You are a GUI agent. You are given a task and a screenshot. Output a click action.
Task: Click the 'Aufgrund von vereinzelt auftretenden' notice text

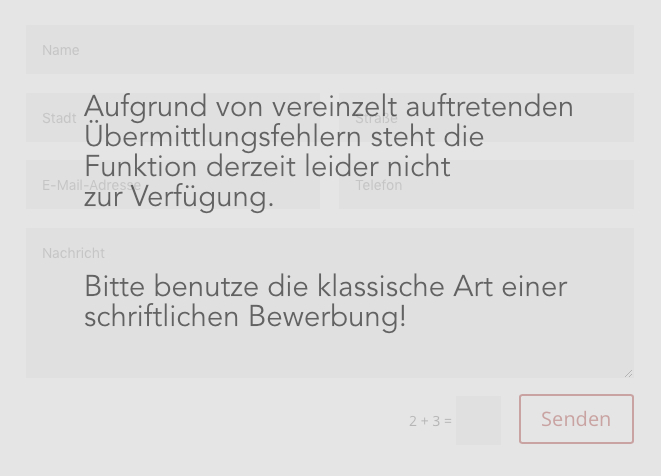[x=329, y=107]
